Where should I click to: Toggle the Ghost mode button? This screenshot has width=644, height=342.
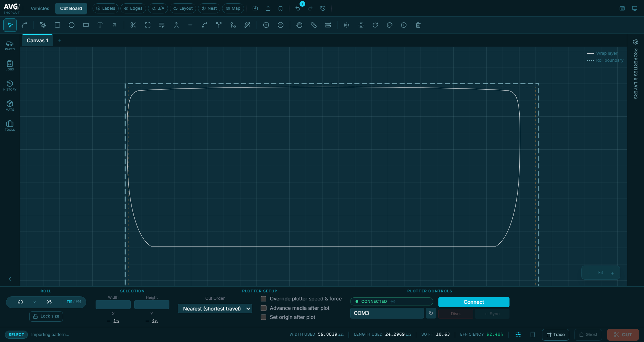pyautogui.click(x=588, y=335)
